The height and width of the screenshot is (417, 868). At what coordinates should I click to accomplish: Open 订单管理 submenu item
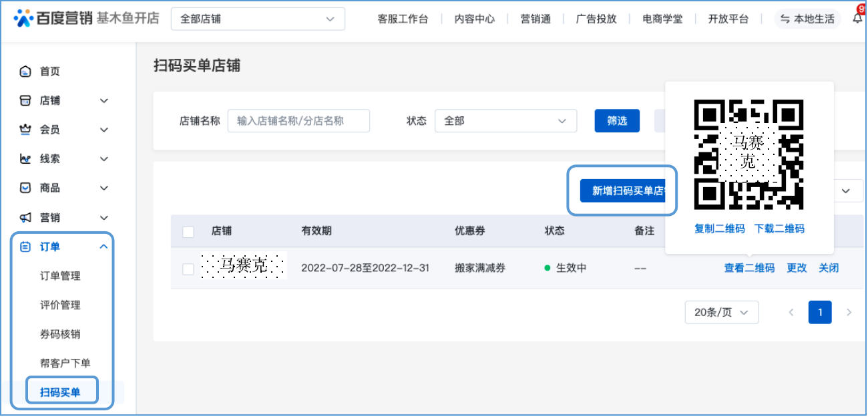point(60,276)
